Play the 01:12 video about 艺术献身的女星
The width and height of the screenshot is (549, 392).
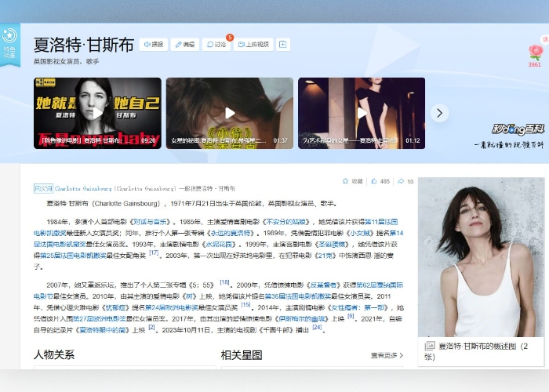pos(362,113)
